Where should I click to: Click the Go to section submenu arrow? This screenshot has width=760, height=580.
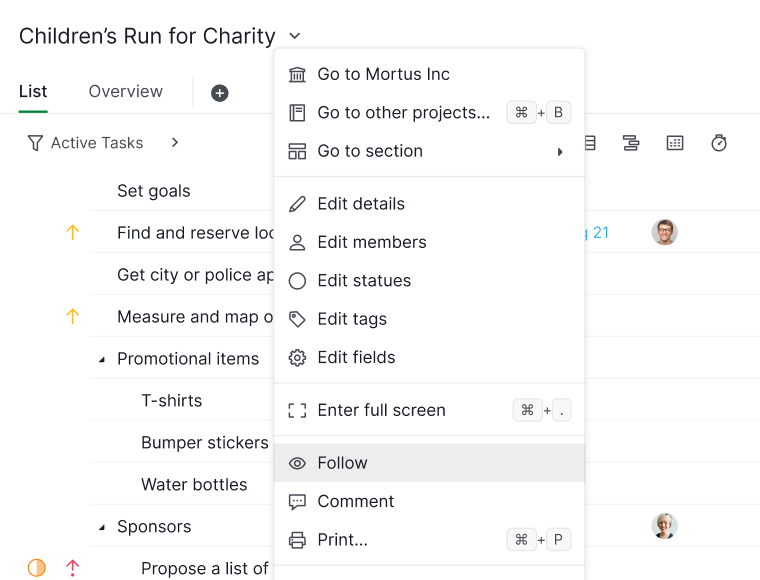click(560, 152)
